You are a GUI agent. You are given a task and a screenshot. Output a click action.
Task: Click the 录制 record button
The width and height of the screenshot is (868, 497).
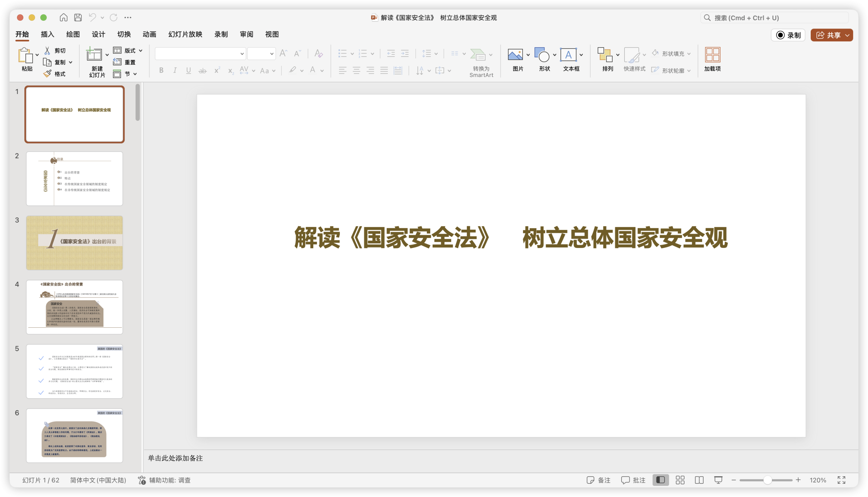point(788,35)
